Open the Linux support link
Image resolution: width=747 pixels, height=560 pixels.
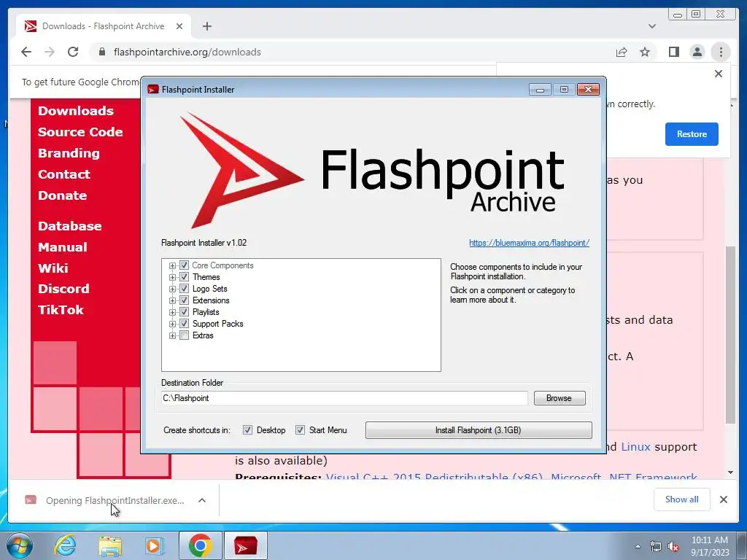coord(635,447)
